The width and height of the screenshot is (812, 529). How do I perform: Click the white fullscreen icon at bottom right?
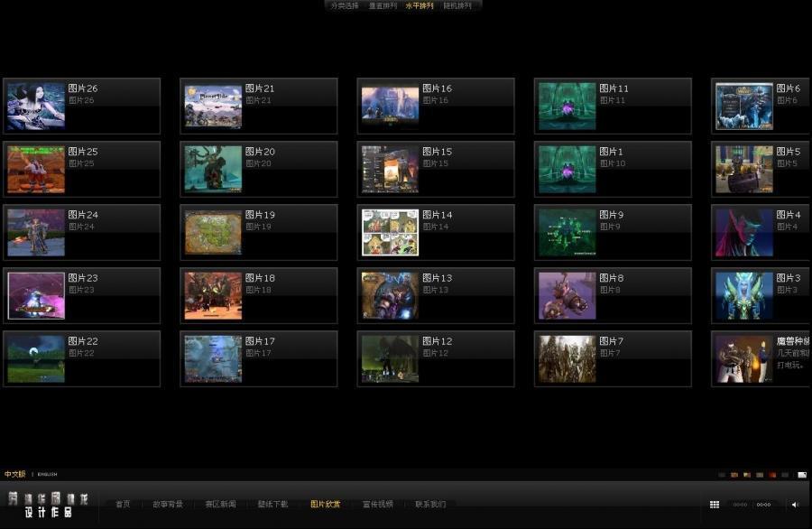pyautogui.click(x=802, y=475)
